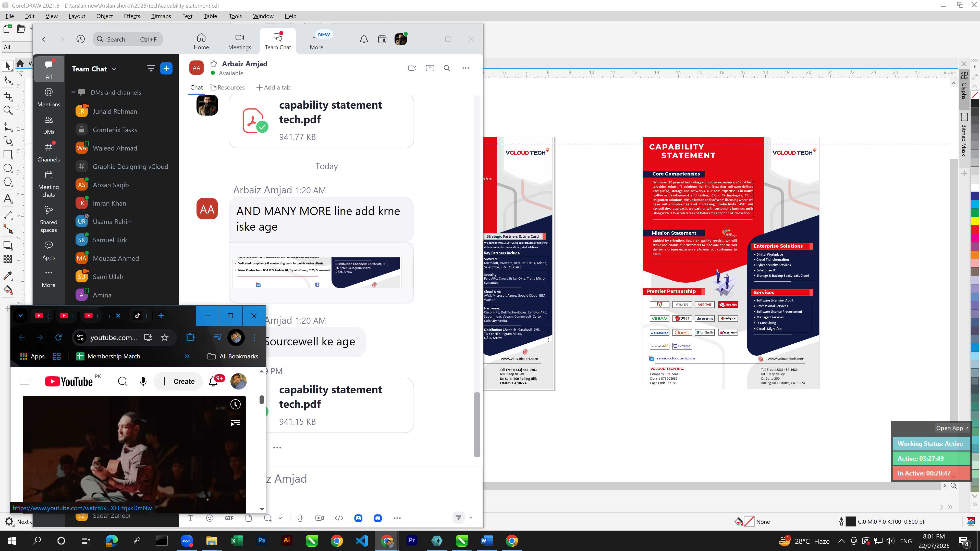Expand the Team Chat dropdown
This screenshot has height=551, width=980.
tap(114, 69)
